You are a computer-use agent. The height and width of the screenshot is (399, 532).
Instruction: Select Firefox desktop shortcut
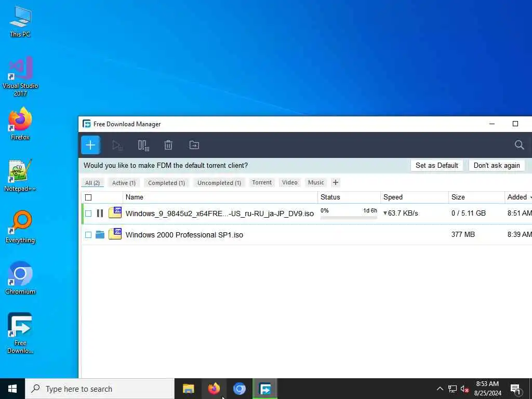(x=20, y=124)
